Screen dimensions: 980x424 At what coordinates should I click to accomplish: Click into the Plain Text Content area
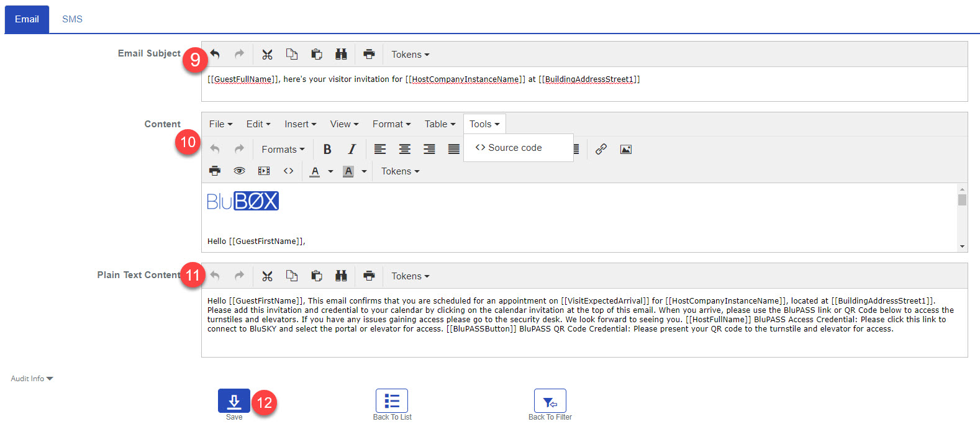click(x=584, y=323)
